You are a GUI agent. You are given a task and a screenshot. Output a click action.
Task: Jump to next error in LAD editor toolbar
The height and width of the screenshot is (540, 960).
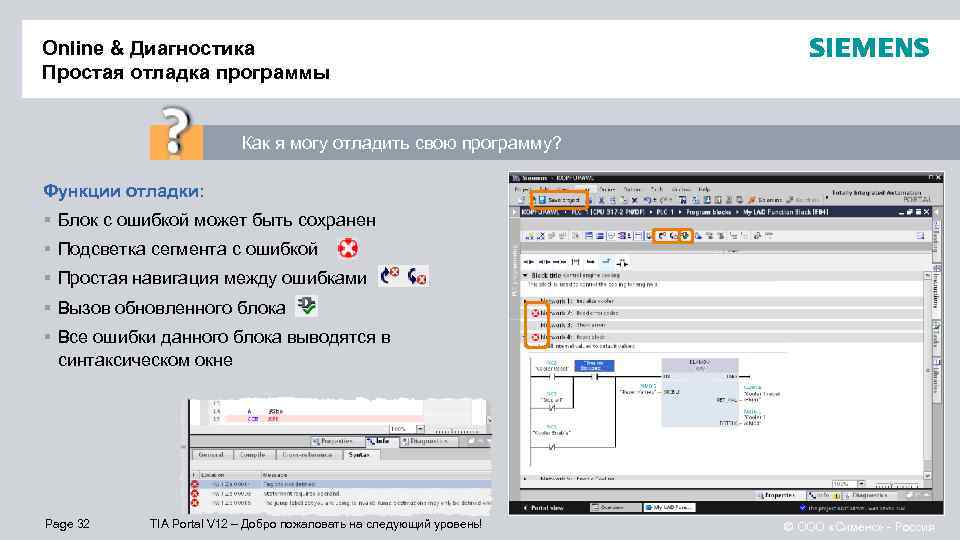(x=673, y=236)
